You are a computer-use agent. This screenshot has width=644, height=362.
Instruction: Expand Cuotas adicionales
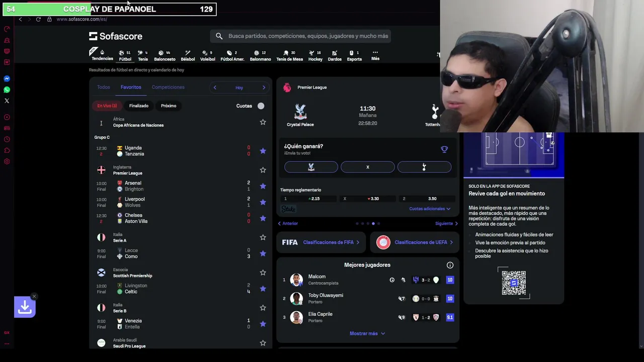(430, 209)
